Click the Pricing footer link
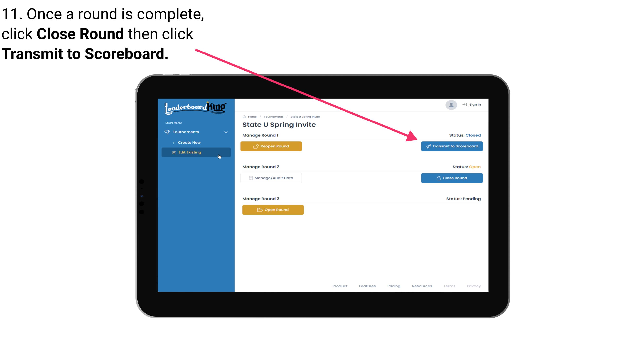The height and width of the screenshot is (346, 644). (394, 286)
